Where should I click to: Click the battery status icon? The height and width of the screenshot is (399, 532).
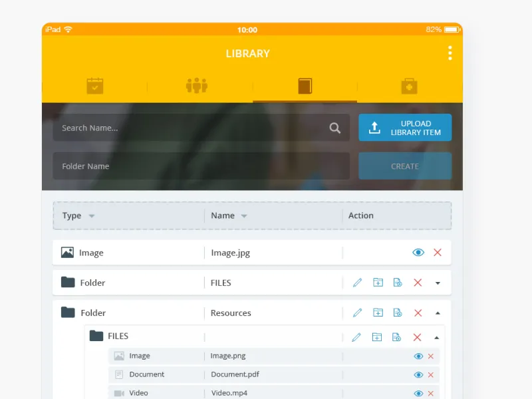coord(452,30)
